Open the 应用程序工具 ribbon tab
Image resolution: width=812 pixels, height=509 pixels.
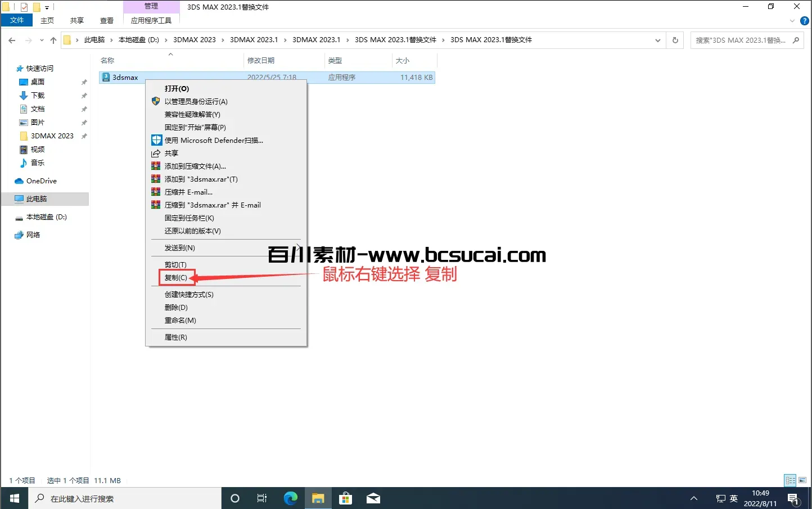click(x=151, y=20)
